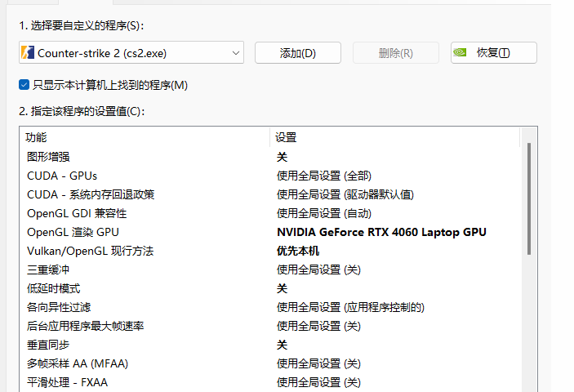Uncheck 只显示本计算机上找到的程序 checkbox
574x392 pixels.
click(24, 85)
